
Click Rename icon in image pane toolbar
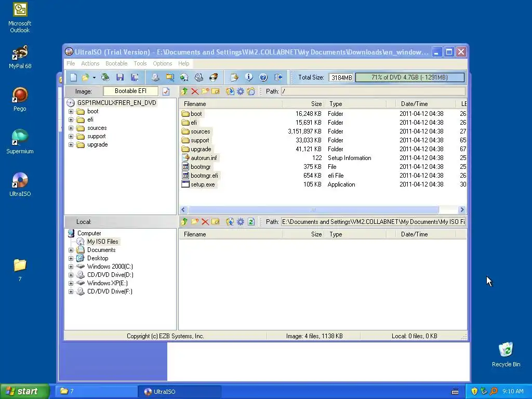pyautogui.click(x=216, y=91)
